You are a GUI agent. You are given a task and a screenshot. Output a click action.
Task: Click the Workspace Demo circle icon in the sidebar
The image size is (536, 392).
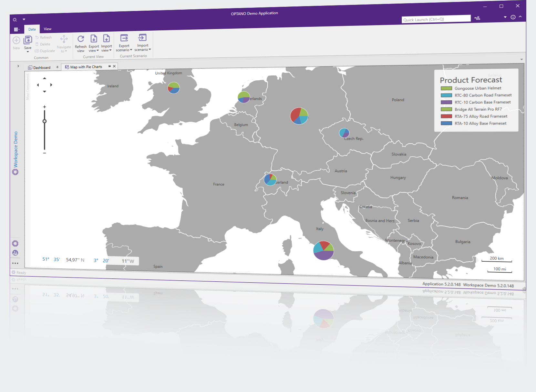pos(15,172)
